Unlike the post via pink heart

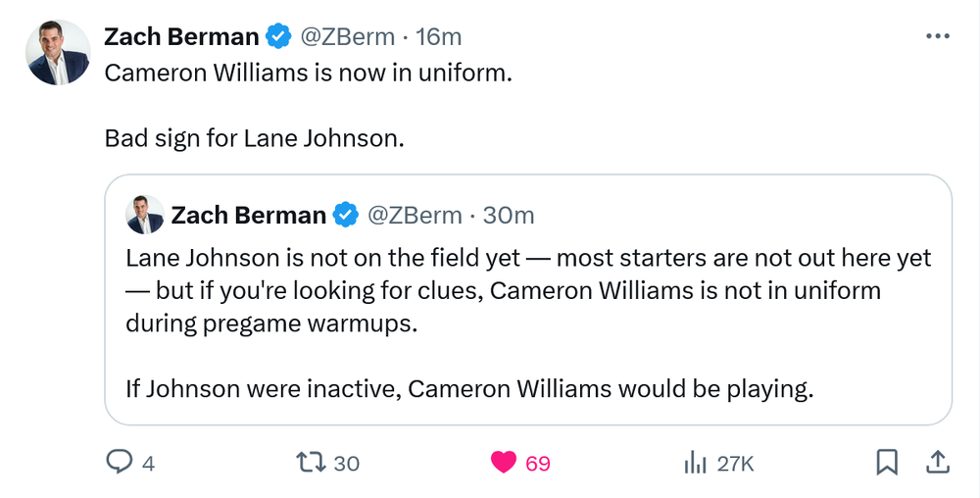[504, 462]
